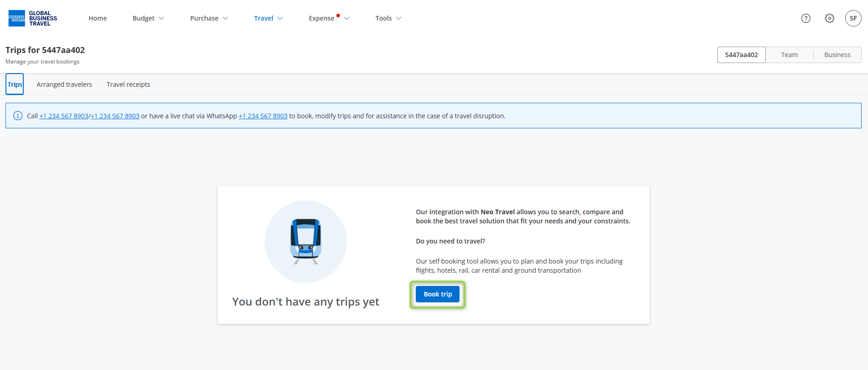Select the 5447aa402 scope toggle
Image resolution: width=868 pixels, height=370 pixels.
[742, 55]
